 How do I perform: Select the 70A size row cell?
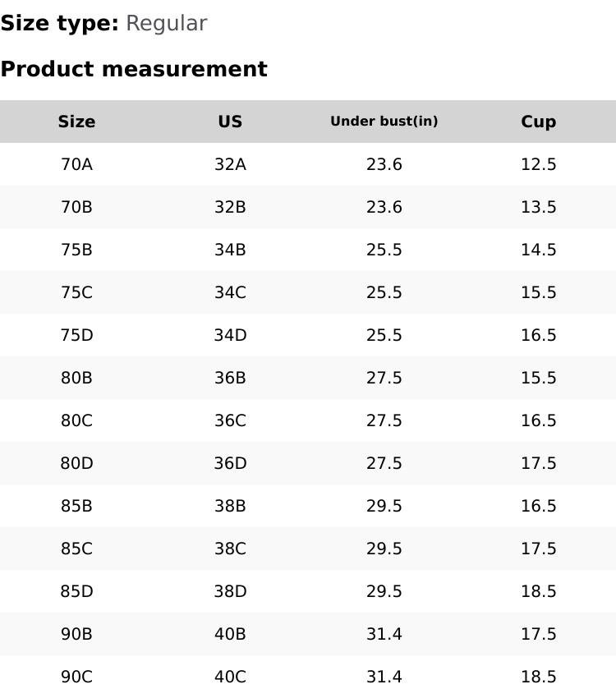76,164
